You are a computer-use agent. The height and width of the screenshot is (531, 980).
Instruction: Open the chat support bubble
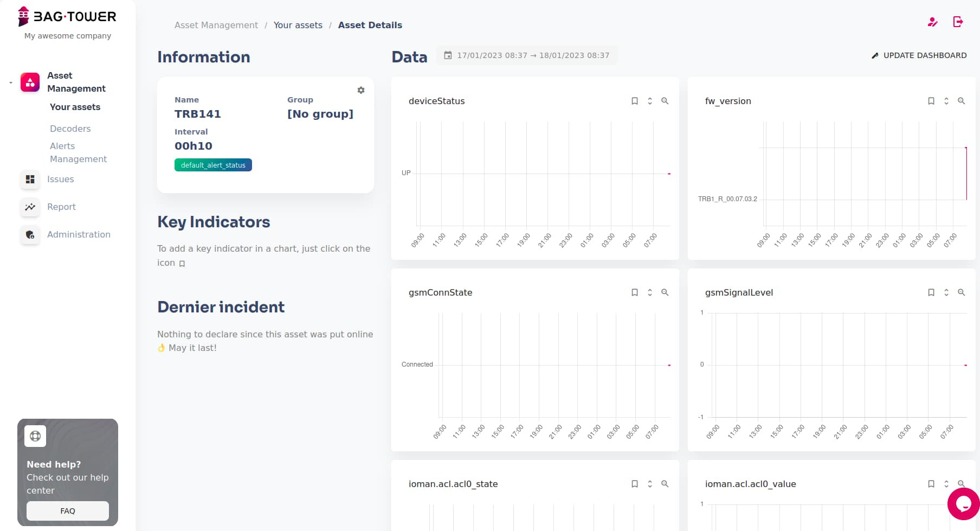963,503
